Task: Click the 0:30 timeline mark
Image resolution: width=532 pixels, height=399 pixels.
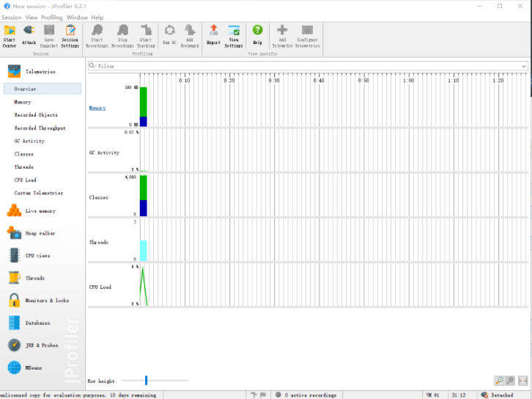Action: click(274, 81)
